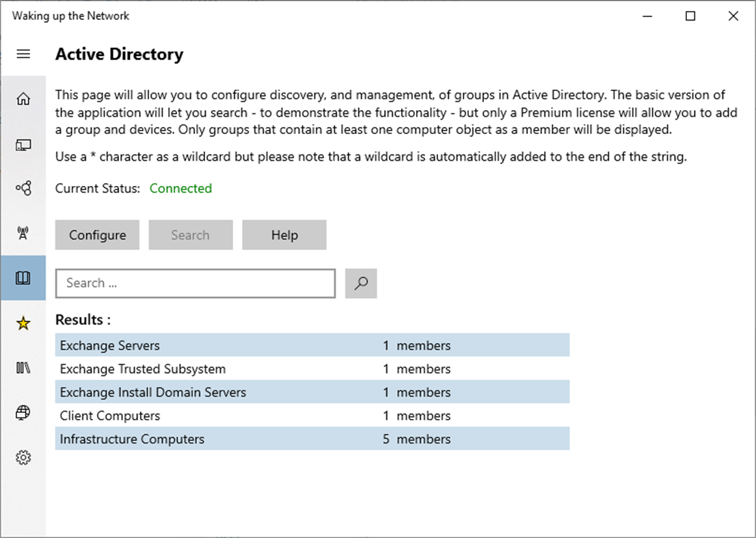
Task: Select the Exchange Servers group row
Action: coord(312,345)
